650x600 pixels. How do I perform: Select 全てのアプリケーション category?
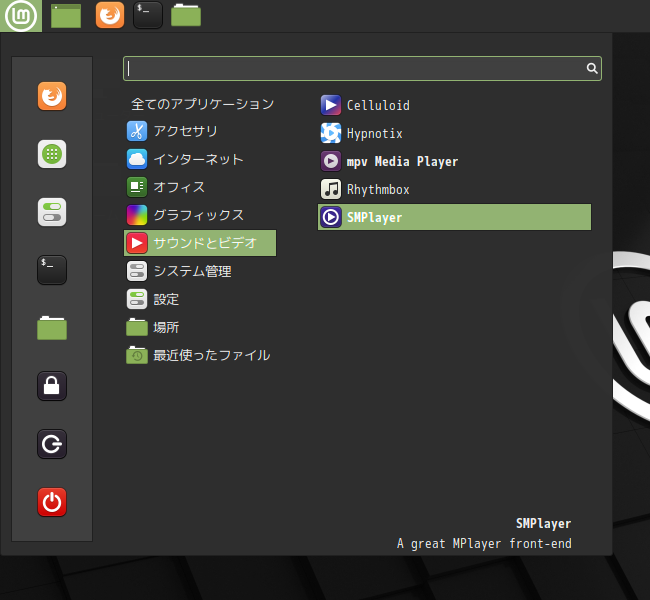[x=200, y=104]
